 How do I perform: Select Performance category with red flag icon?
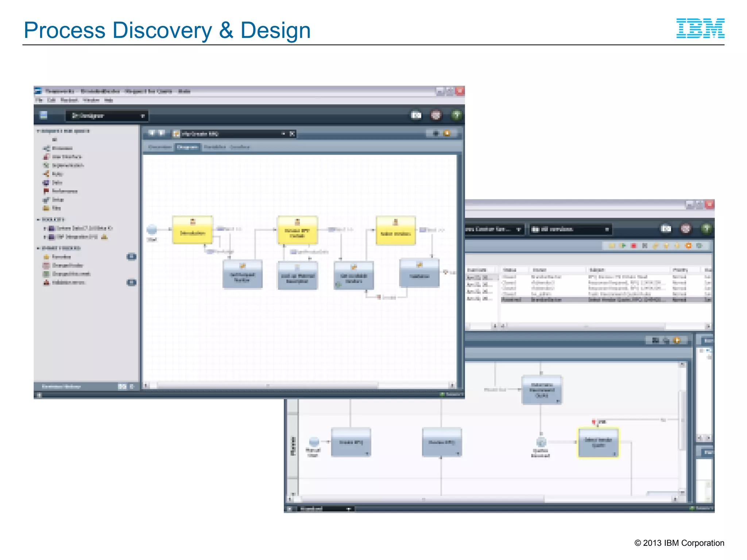61,191
